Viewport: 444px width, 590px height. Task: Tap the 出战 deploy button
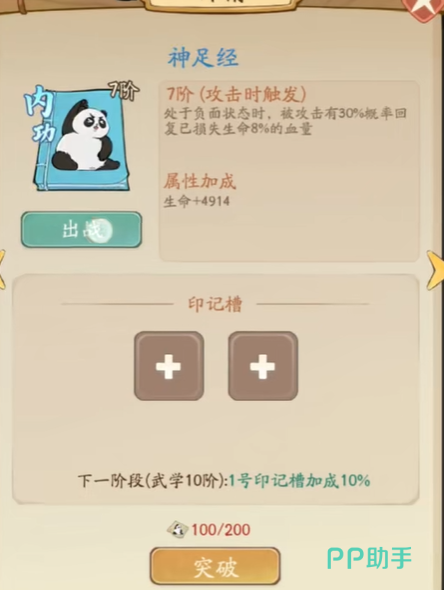pos(81,230)
